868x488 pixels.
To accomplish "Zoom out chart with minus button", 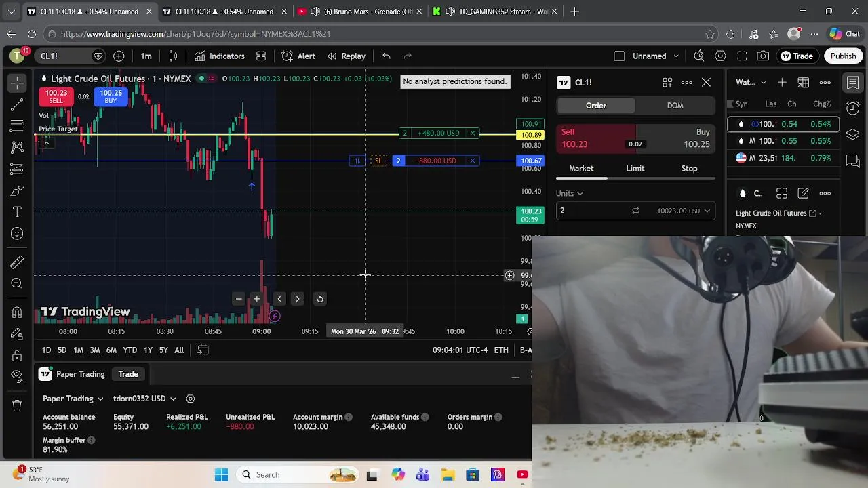I will (239, 299).
